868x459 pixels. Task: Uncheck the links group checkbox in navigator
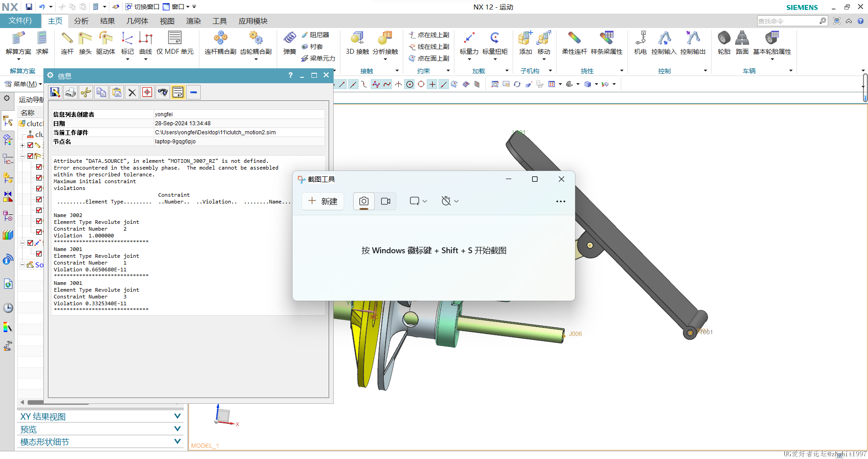30,145
